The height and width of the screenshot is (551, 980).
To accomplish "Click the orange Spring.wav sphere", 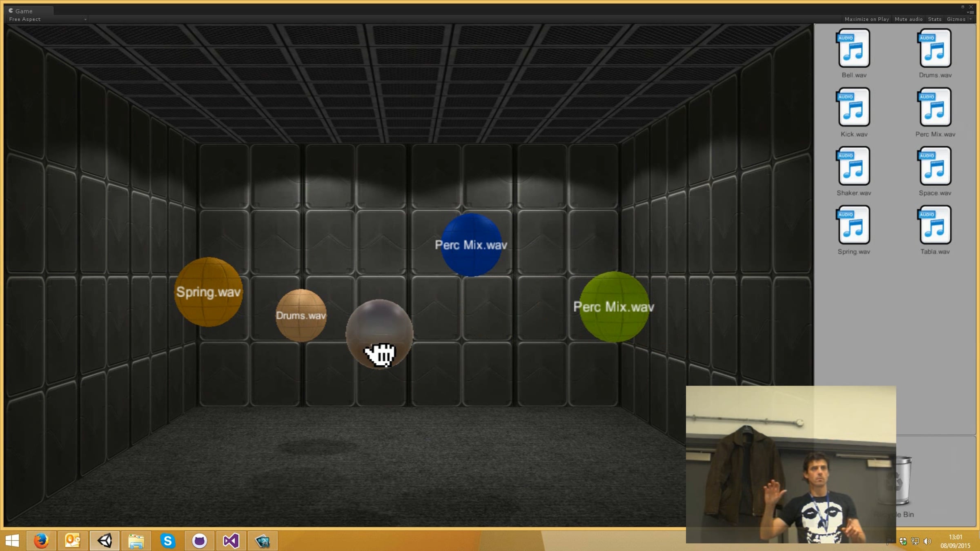I will point(208,292).
